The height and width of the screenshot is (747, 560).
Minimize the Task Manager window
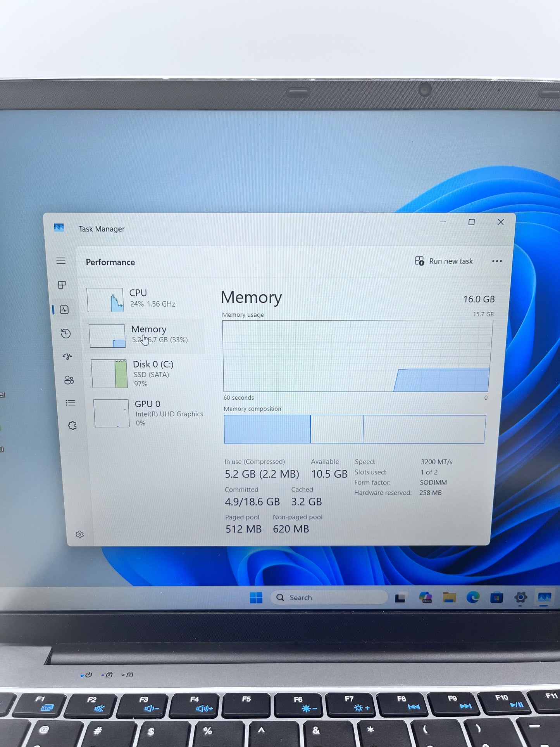pos(443,222)
